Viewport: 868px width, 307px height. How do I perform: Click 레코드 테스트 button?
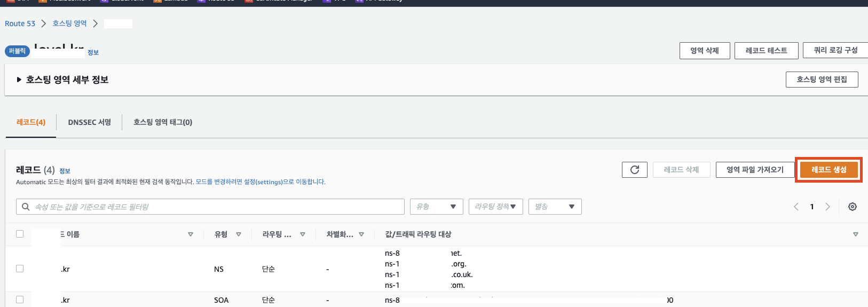tap(766, 51)
